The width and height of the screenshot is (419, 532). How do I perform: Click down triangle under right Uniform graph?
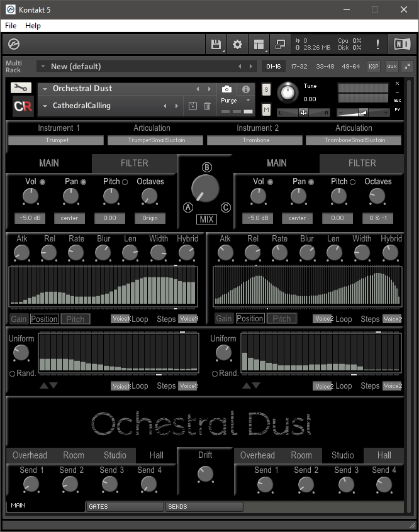click(256, 385)
